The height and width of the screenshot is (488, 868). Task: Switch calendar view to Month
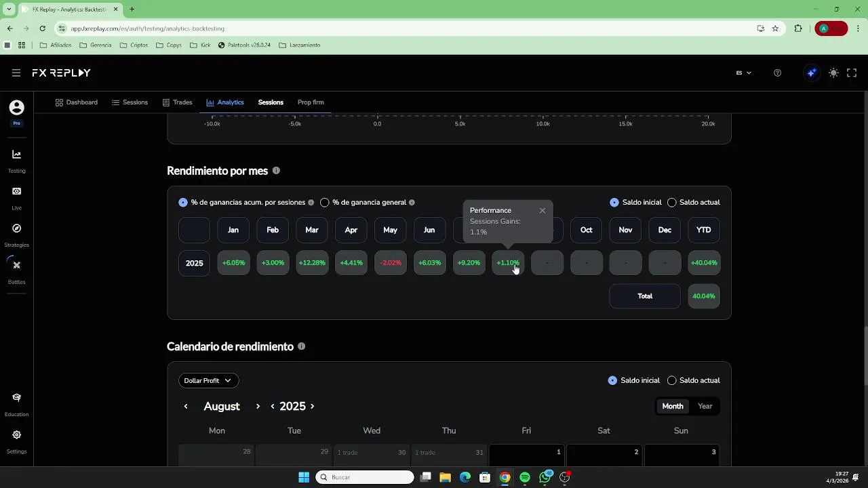(673, 406)
